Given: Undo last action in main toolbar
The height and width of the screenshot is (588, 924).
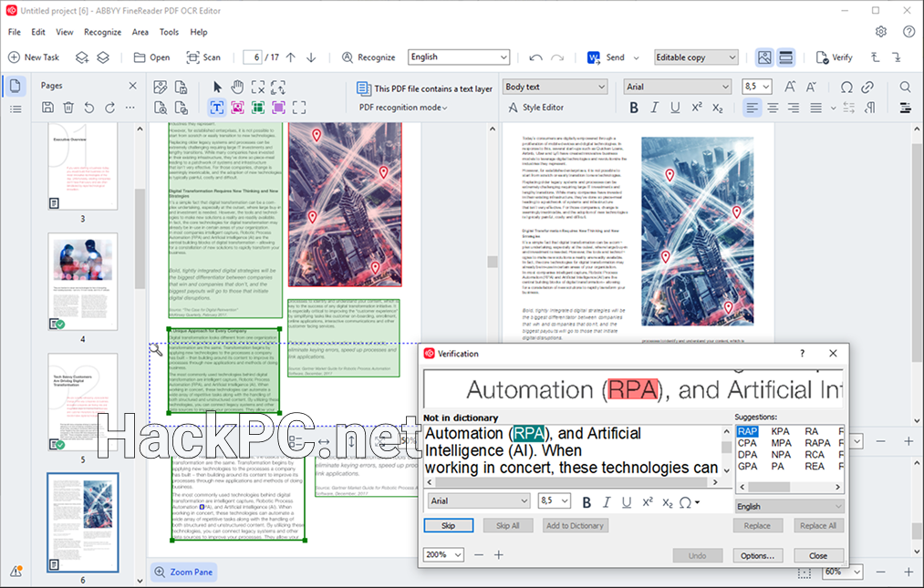Looking at the screenshot, I should (x=535, y=57).
